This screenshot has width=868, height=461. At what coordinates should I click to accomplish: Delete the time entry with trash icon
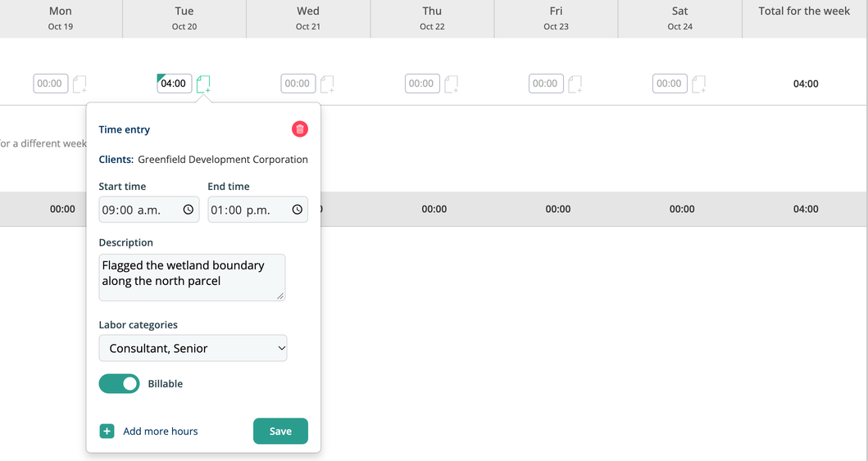point(299,129)
